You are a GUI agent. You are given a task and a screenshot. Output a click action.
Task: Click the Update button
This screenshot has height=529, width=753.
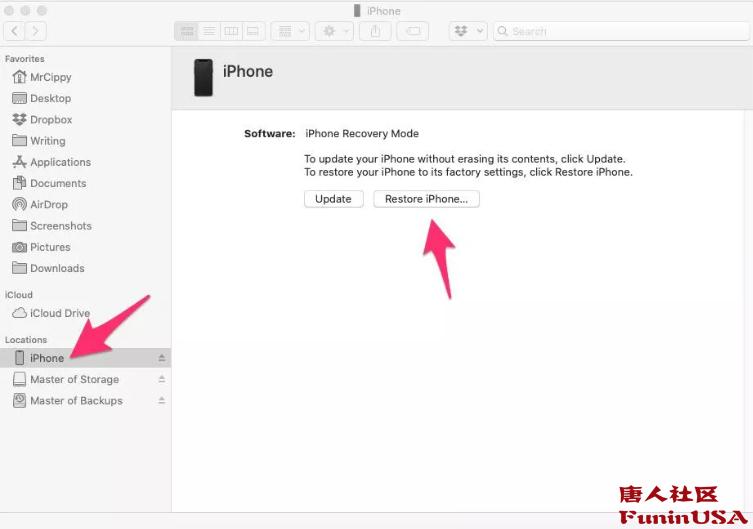[x=334, y=199]
